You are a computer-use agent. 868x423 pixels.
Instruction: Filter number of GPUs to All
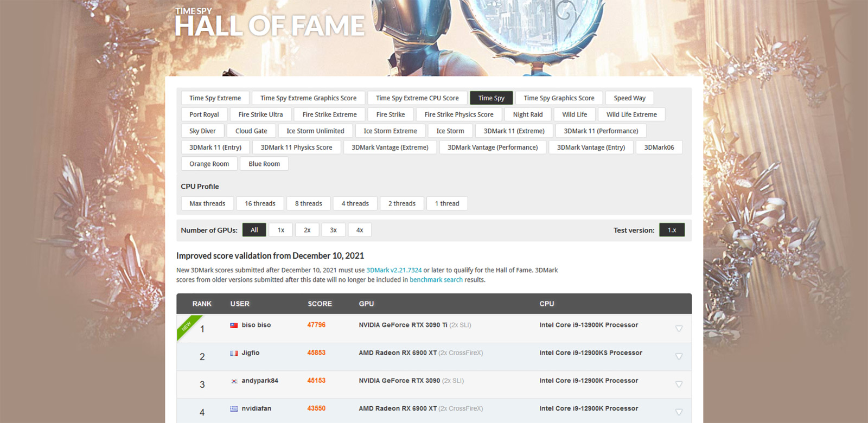[254, 230]
